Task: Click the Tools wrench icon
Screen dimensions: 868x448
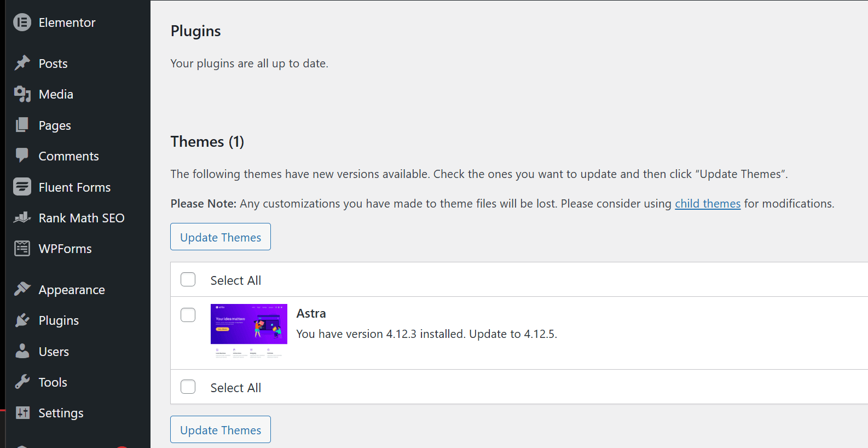Action: click(x=22, y=382)
